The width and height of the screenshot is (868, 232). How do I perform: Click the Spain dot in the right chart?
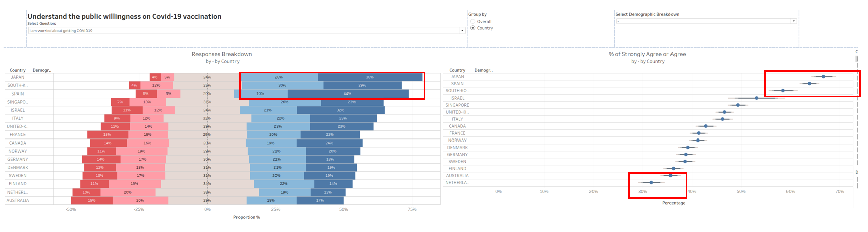click(809, 84)
